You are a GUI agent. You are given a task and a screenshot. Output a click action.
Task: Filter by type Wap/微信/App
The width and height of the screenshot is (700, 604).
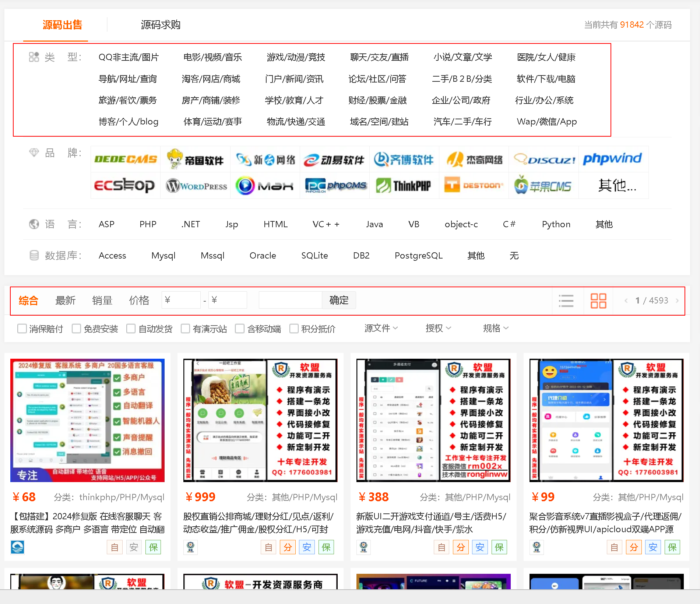pyautogui.click(x=547, y=122)
